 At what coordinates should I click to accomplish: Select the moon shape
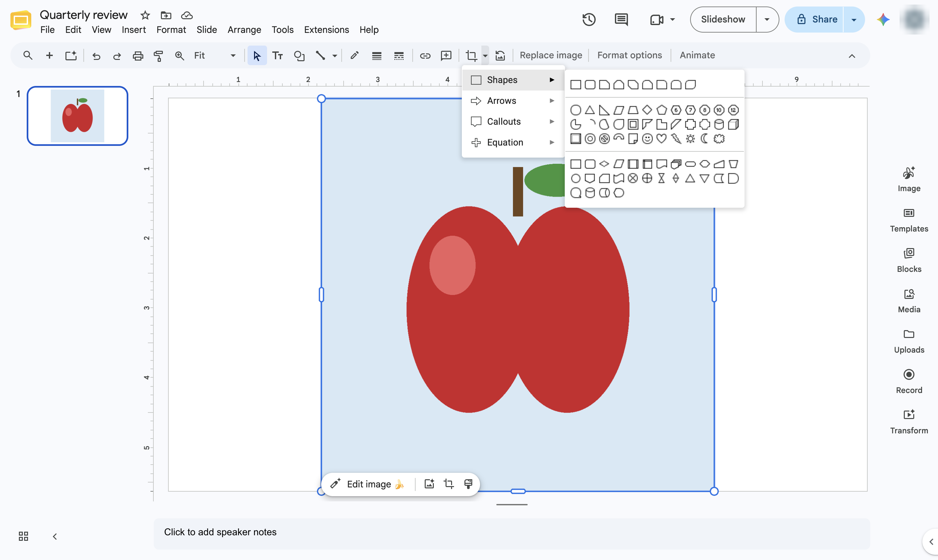[704, 138]
